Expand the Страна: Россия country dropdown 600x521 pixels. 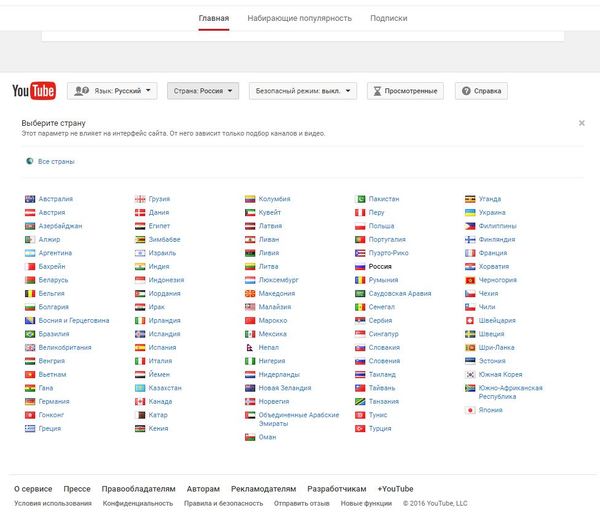coord(203,91)
